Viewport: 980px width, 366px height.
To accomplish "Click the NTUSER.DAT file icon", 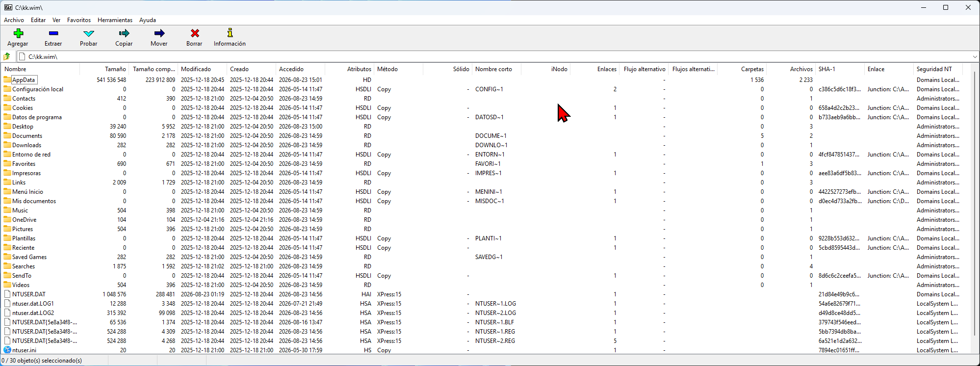I will coord(7,294).
